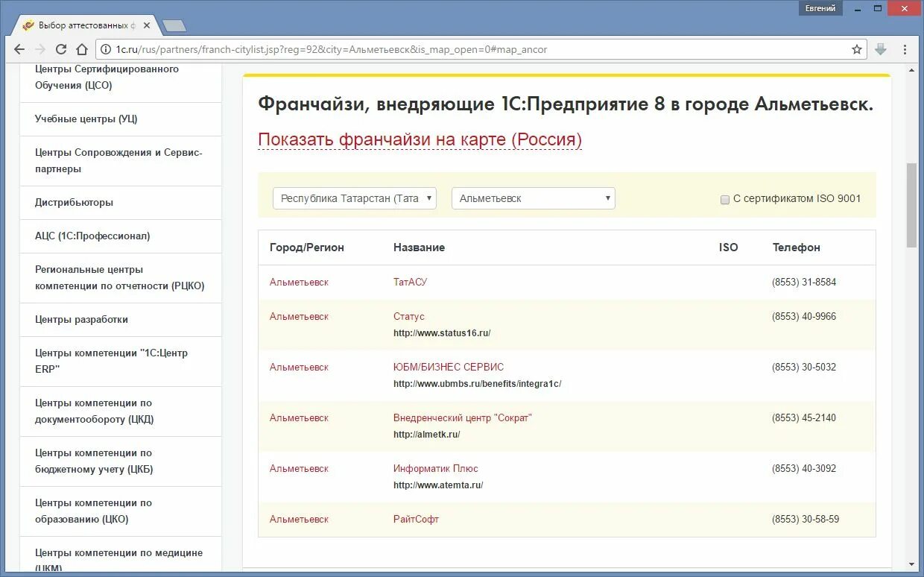Viewport: 924px width, 577px height.
Task: Open the Альметьевск city dropdown
Action: coord(534,198)
